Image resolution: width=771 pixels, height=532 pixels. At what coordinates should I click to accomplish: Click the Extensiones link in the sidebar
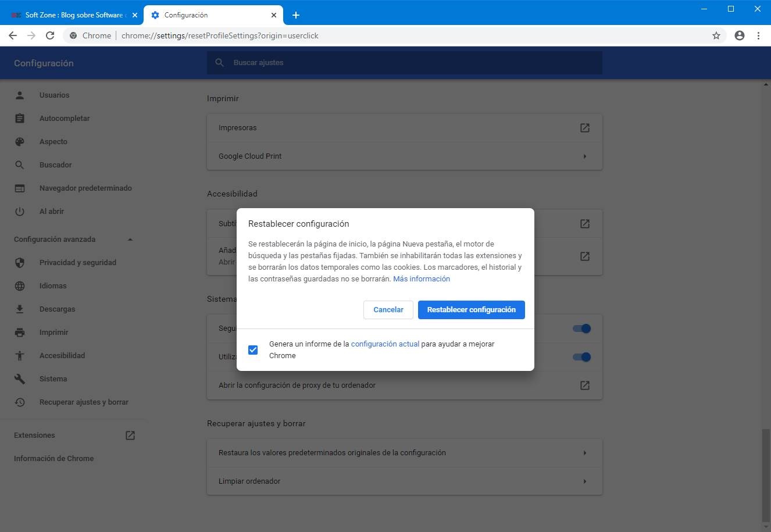pyautogui.click(x=34, y=435)
